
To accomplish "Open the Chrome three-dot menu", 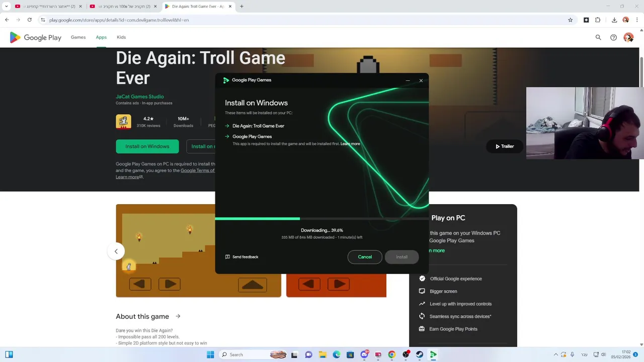I will [637, 20].
